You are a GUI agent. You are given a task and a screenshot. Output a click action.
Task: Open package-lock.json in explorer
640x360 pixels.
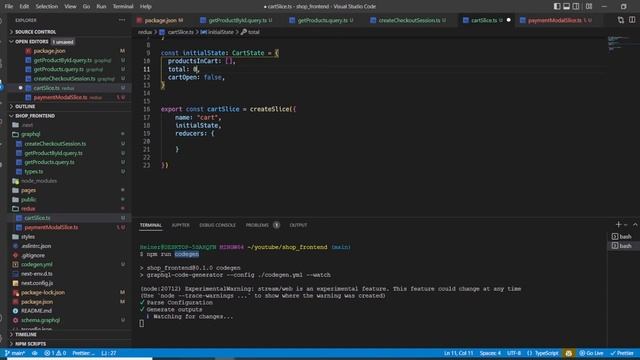tap(42, 292)
